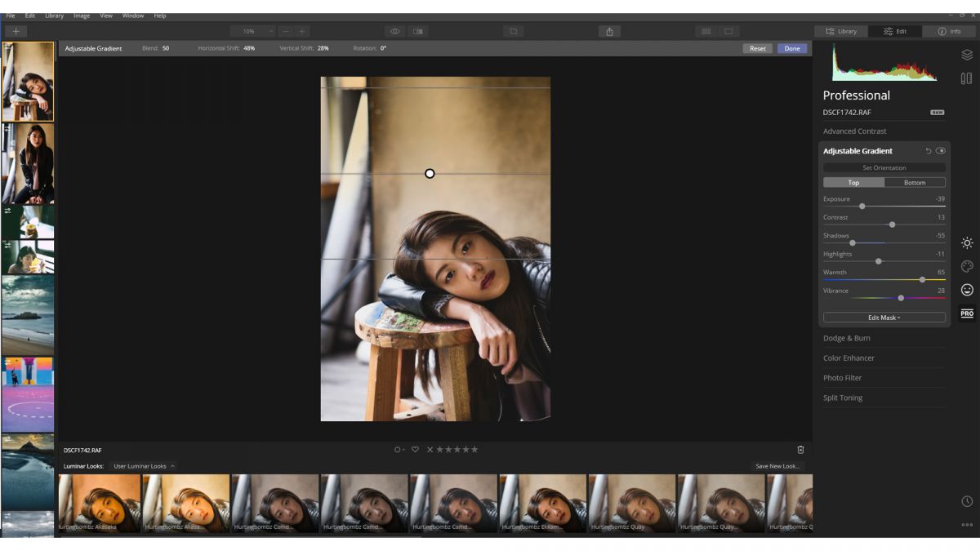980x551 pixels.
Task: Toggle Adjustable Gradient visibility eye
Action: point(941,151)
